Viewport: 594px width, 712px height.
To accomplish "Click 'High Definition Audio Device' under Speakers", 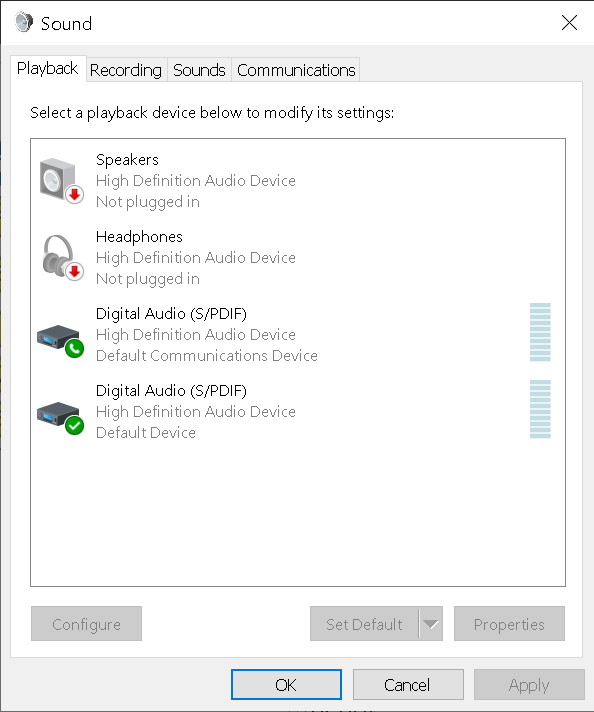I will (x=196, y=181).
